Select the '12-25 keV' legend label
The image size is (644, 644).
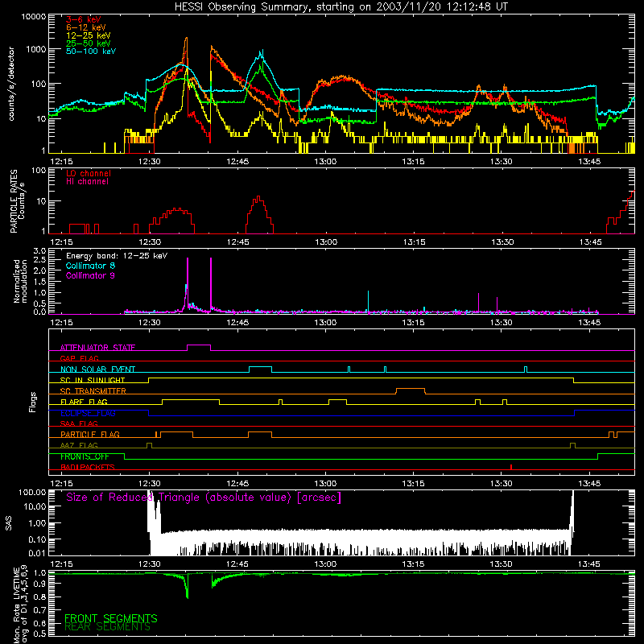click(x=89, y=35)
